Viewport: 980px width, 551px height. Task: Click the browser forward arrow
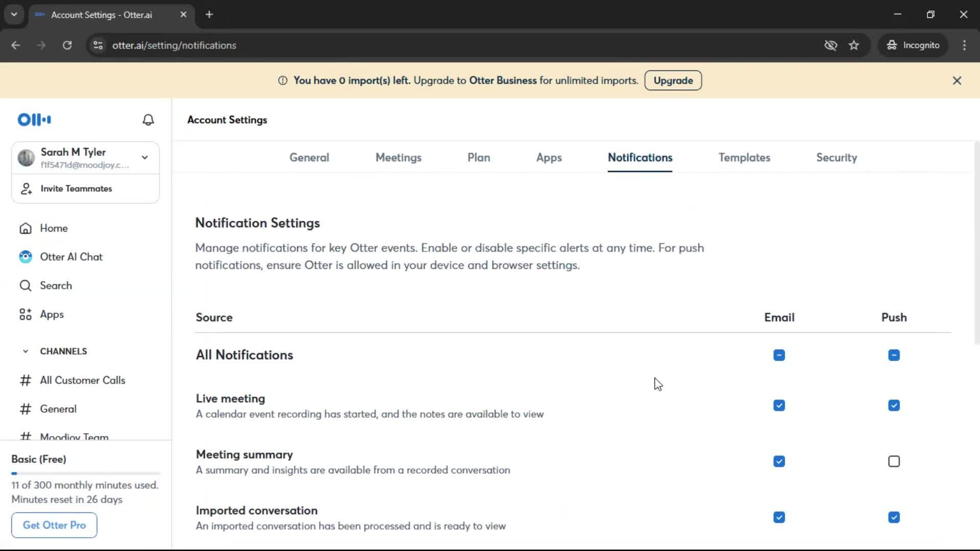tap(41, 45)
